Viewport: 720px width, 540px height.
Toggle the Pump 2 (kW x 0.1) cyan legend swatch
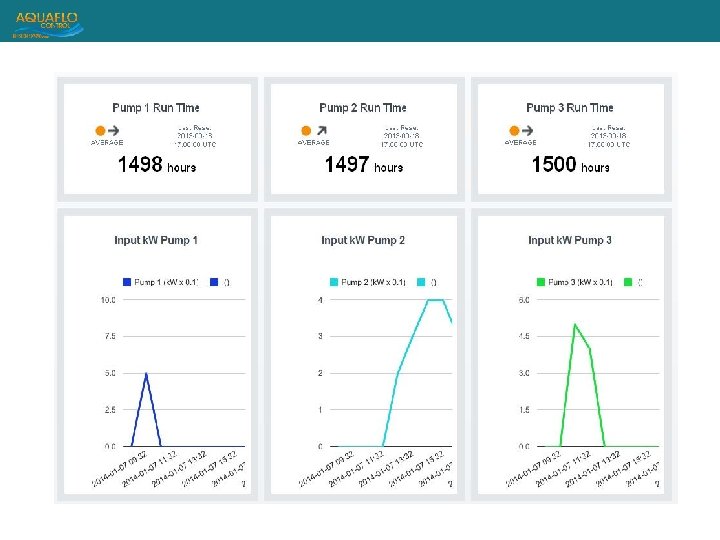click(x=334, y=282)
